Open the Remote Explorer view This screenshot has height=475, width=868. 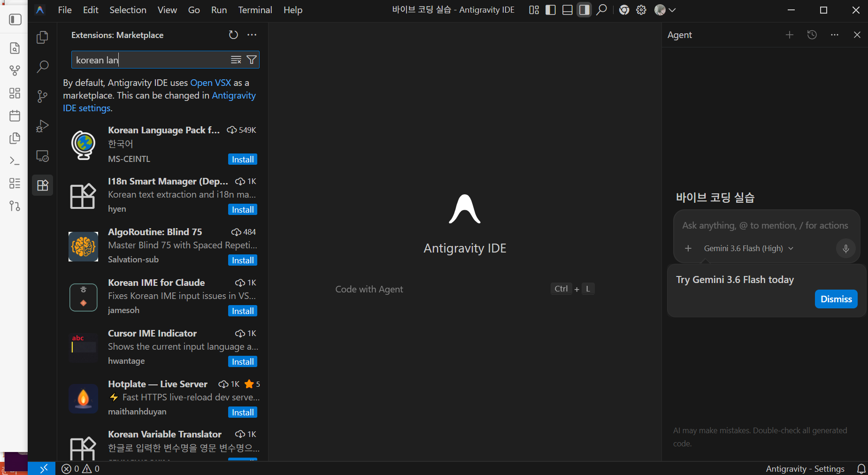42,155
